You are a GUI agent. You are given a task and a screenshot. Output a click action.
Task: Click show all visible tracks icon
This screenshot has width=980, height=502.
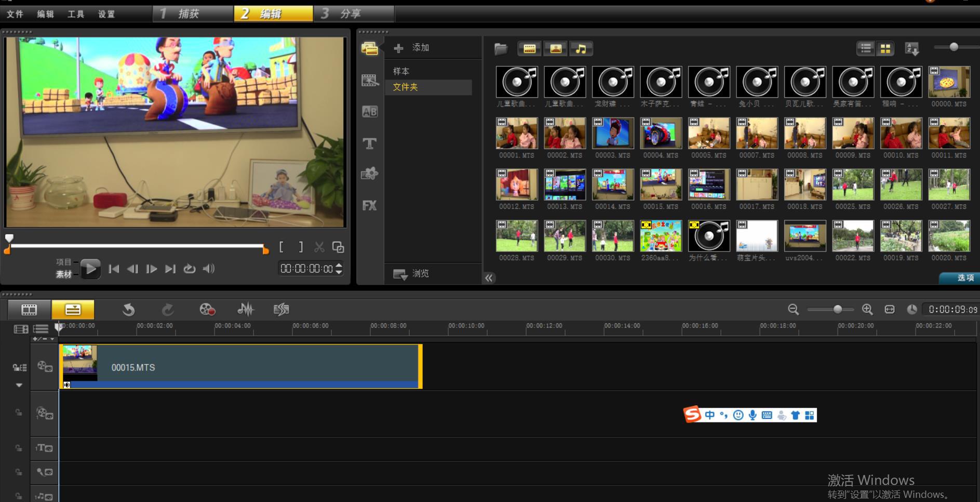coord(21,329)
